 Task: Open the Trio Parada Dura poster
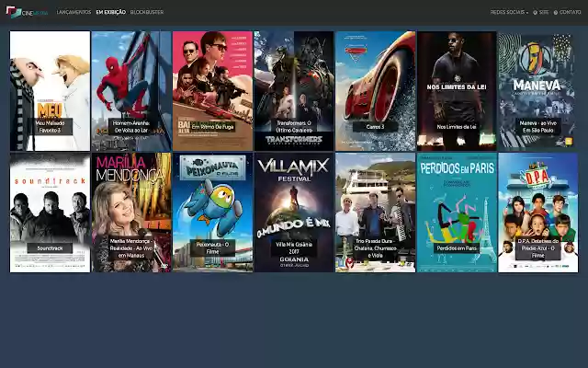(x=376, y=213)
